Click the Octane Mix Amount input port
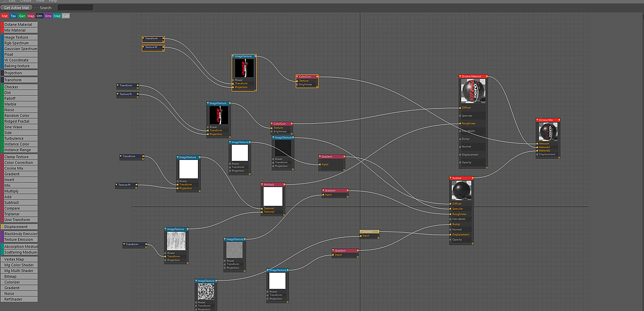Viewport: 644px width, 311px height. (538, 143)
